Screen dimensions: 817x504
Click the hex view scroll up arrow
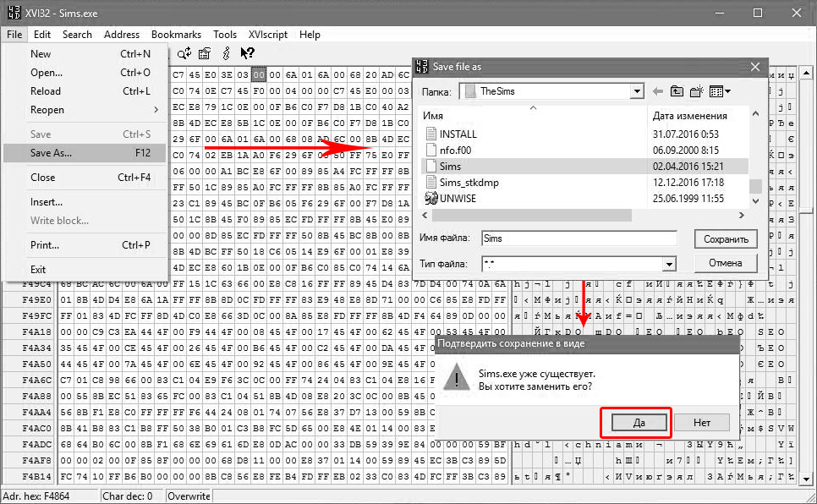(x=807, y=73)
